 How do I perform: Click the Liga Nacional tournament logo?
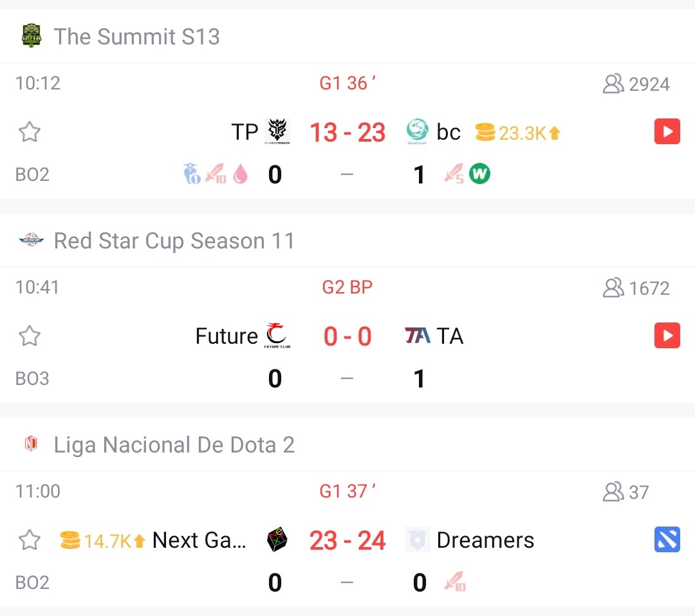point(31,444)
